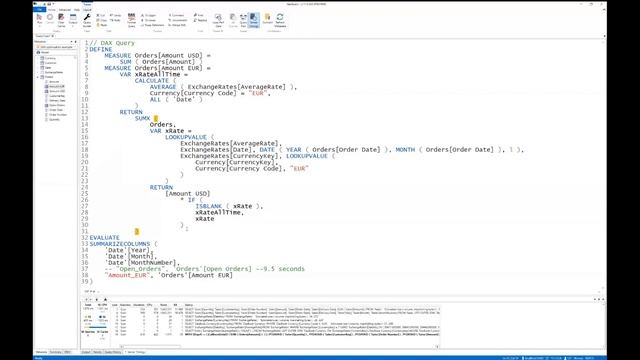Click the Uncomment ribbon button
Screen dimensions: 640x360
pos(178,20)
